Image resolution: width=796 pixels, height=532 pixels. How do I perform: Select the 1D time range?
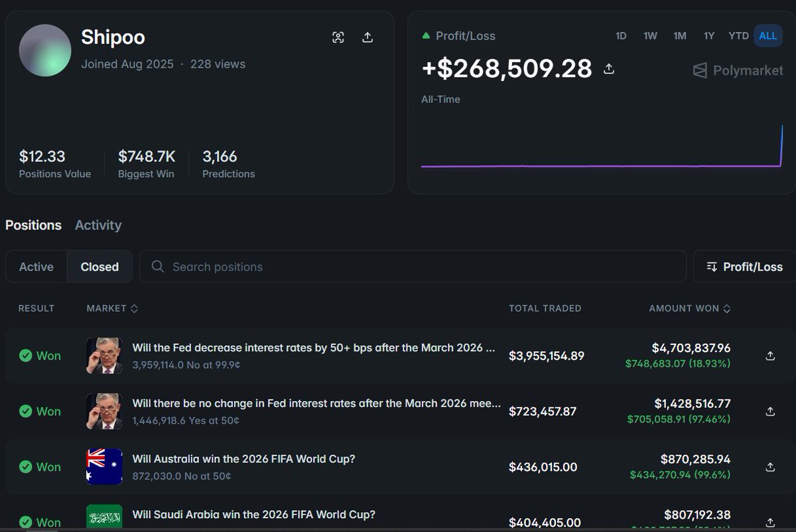click(x=621, y=36)
